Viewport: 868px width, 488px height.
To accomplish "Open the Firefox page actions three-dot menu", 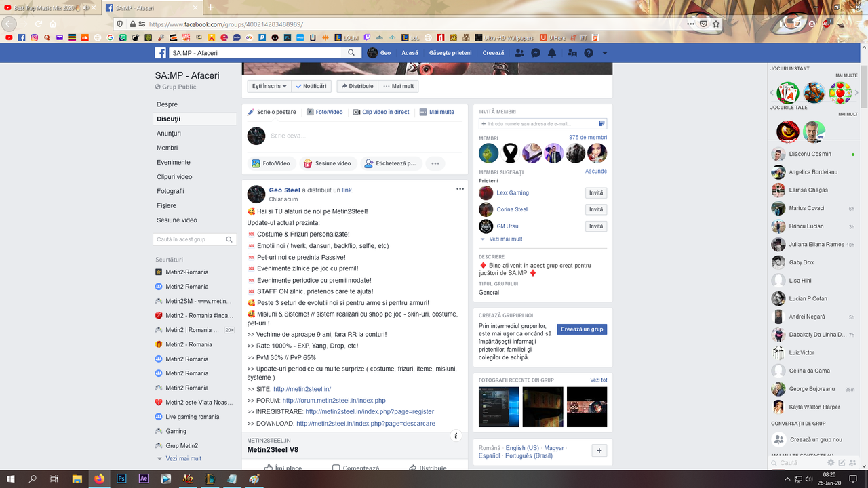I will click(x=690, y=24).
